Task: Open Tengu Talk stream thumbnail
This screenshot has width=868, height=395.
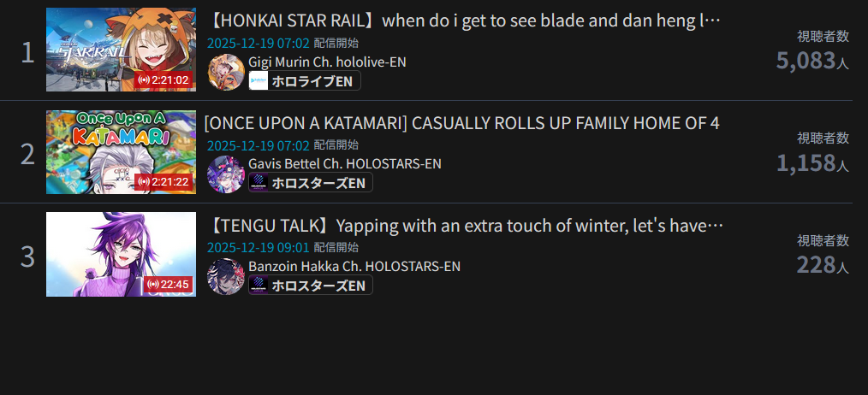Action: pyautogui.click(x=121, y=254)
